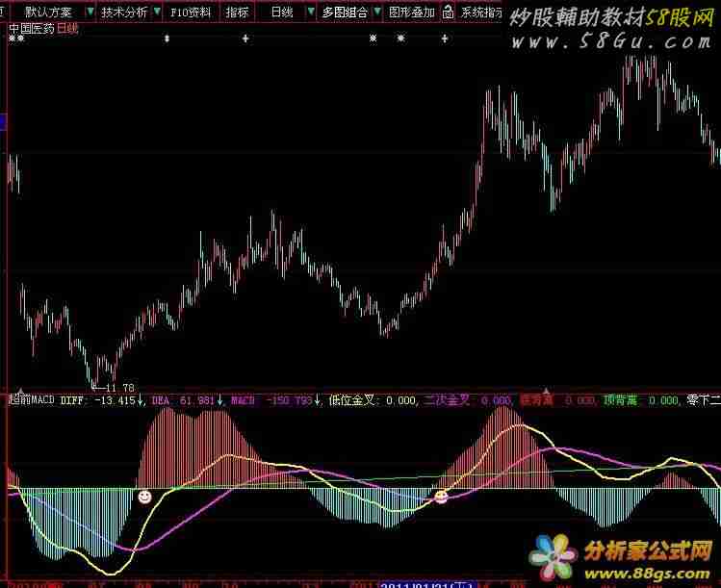Choose the 日线 period selector
This screenshot has height=588, width=721.
281,13
